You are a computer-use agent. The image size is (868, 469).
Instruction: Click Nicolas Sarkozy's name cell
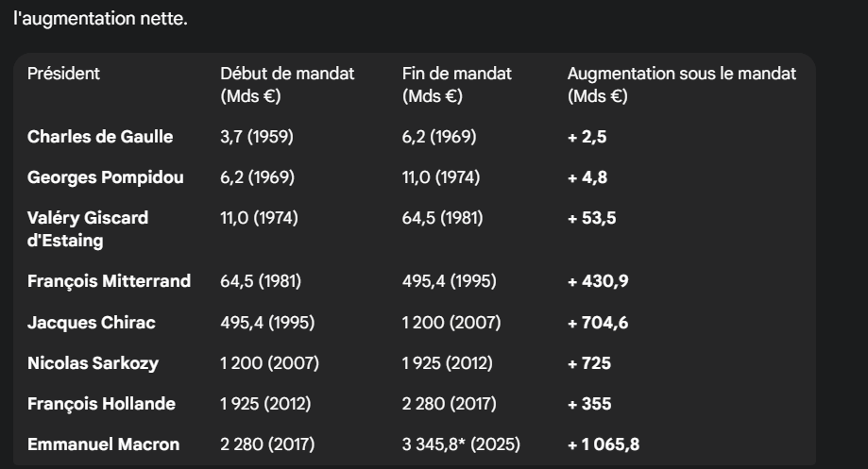(x=93, y=363)
